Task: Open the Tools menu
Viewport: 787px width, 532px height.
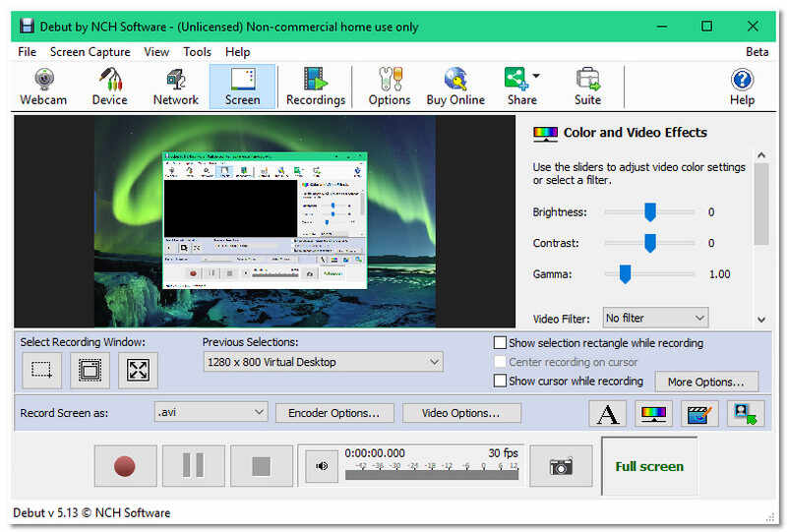Action: point(197,52)
